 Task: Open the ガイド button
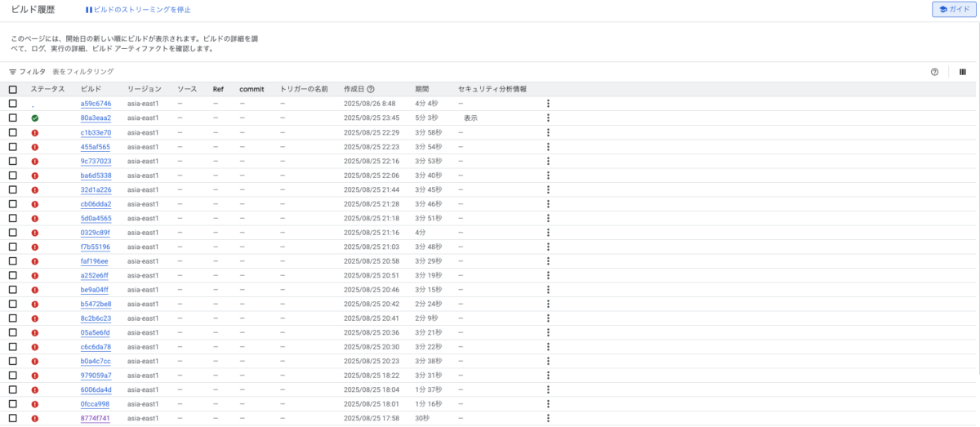[x=955, y=10]
